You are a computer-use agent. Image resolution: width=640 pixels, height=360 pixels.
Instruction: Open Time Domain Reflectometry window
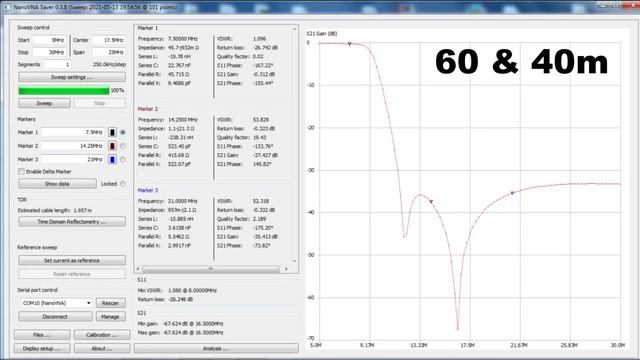point(72,222)
